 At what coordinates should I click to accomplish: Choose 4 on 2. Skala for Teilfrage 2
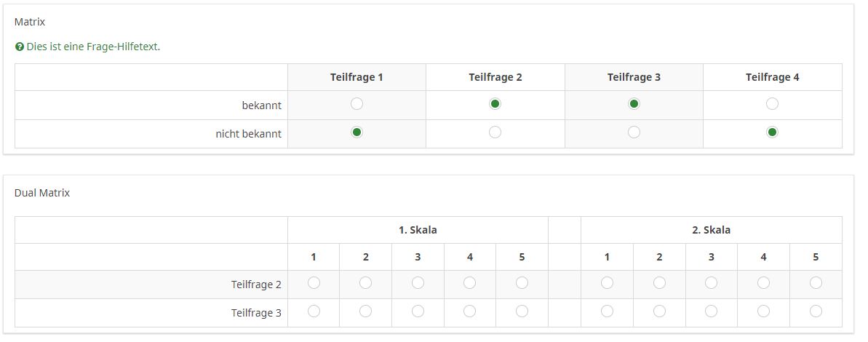(x=763, y=282)
